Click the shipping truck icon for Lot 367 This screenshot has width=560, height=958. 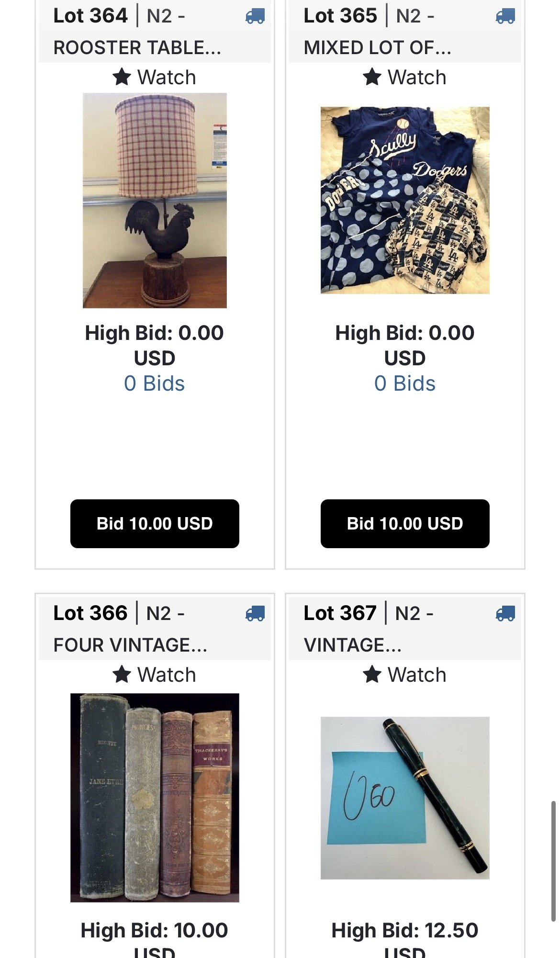[505, 613]
